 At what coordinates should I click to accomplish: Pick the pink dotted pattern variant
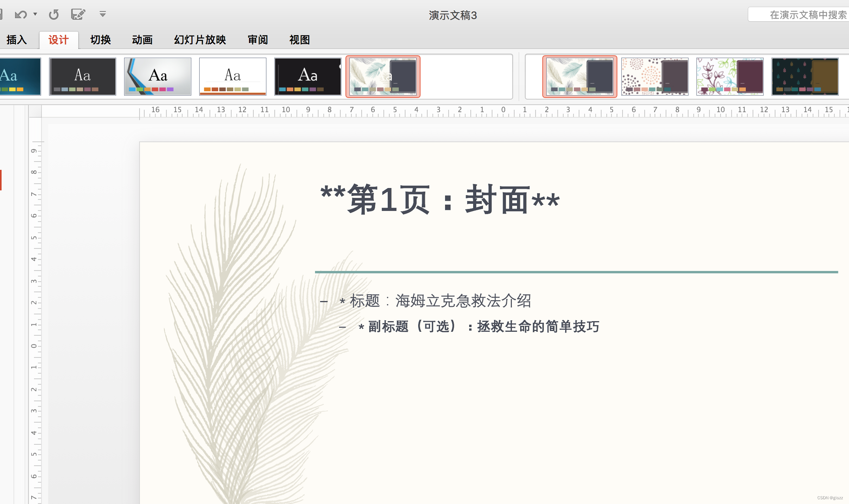(x=655, y=77)
